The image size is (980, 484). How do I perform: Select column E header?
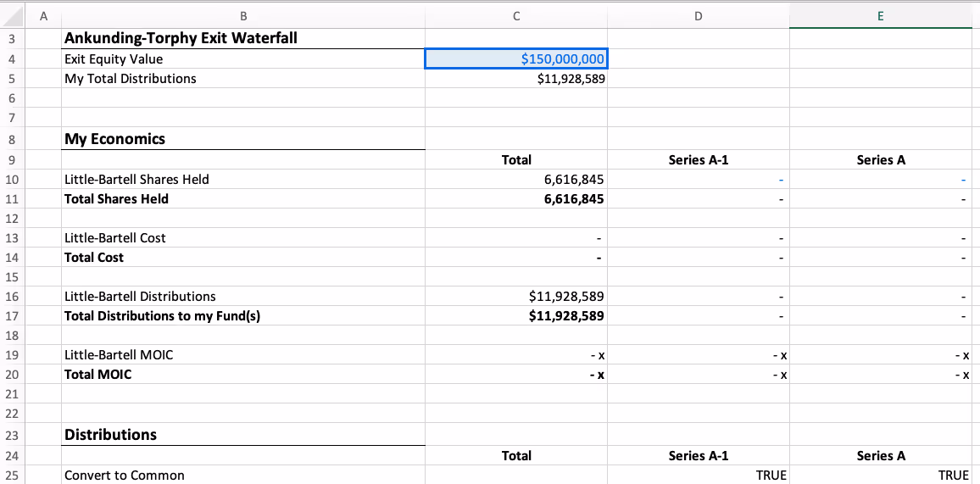click(x=881, y=17)
